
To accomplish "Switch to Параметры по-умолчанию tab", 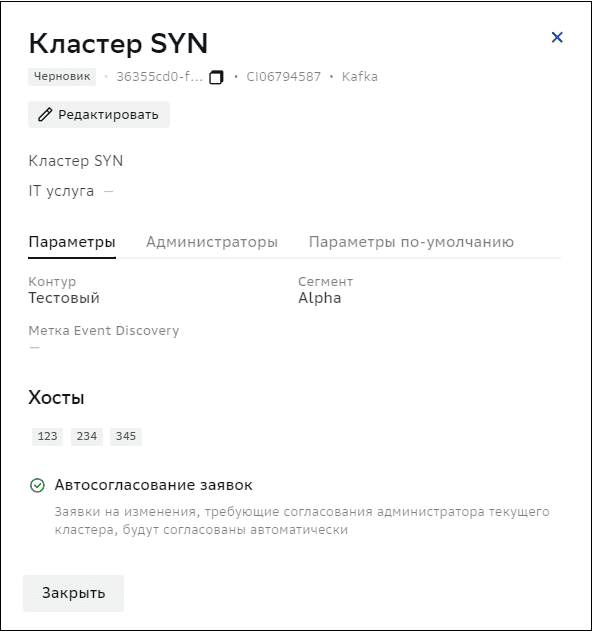I will coord(411,242).
